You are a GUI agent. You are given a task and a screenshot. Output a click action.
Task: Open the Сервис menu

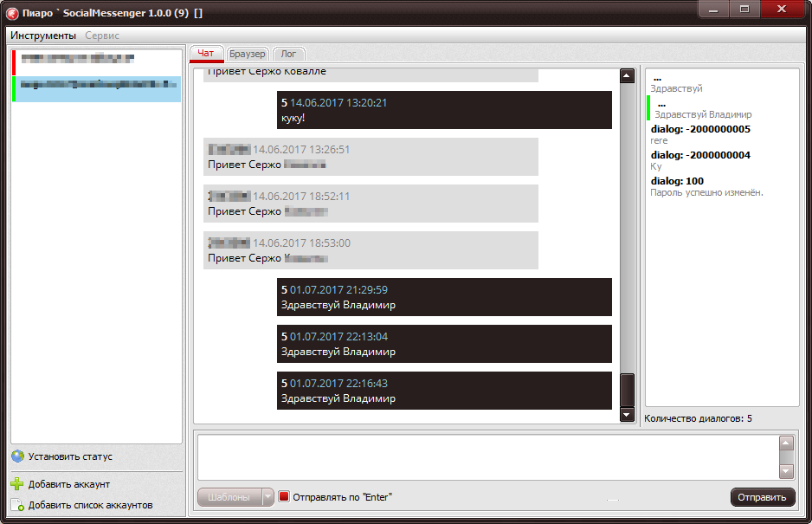click(102, 36)
